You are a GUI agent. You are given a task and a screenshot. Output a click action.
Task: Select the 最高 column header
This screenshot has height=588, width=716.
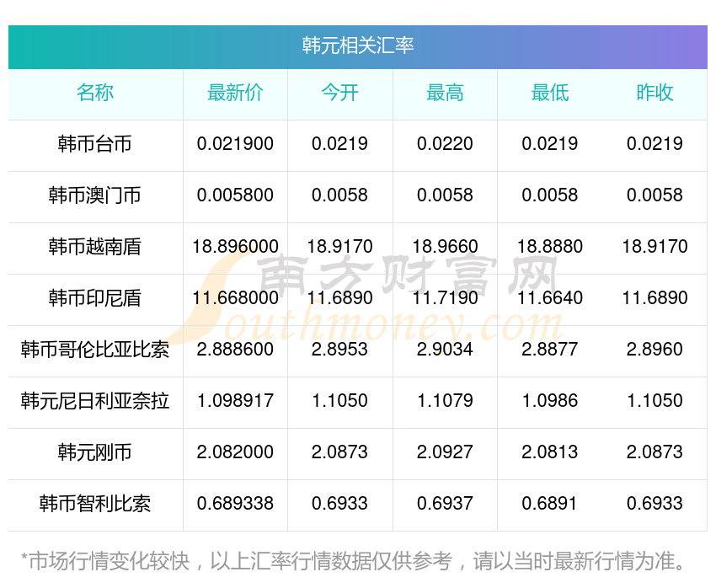pos(445,93)
